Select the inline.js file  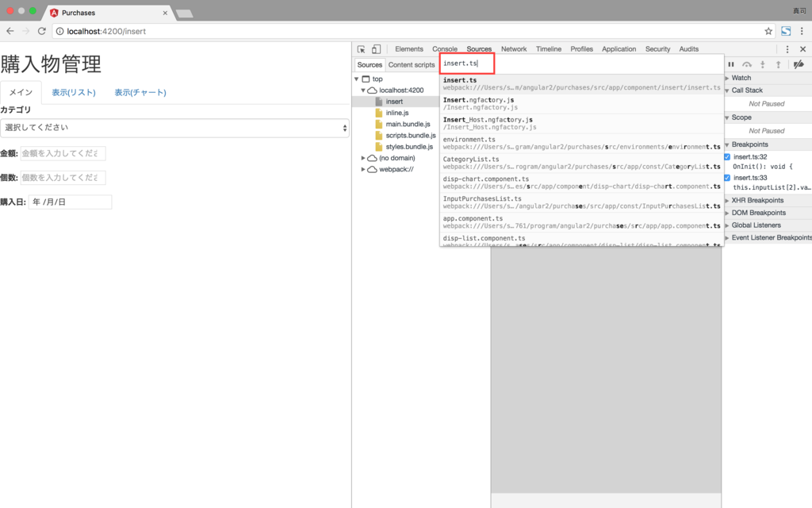397,113
